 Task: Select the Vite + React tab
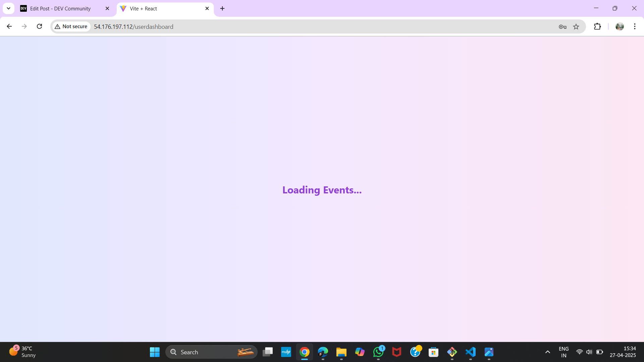(x=165, y=9)
